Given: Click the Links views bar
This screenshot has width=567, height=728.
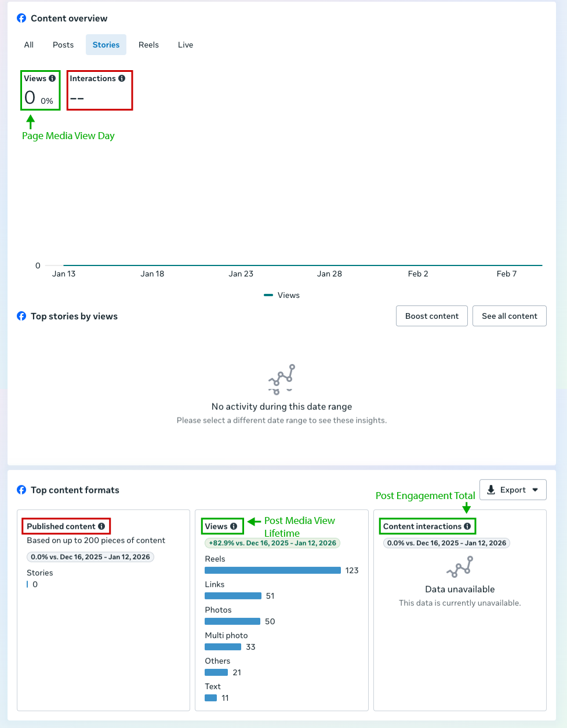Looking at the screenshot, I should click(233, 596).
